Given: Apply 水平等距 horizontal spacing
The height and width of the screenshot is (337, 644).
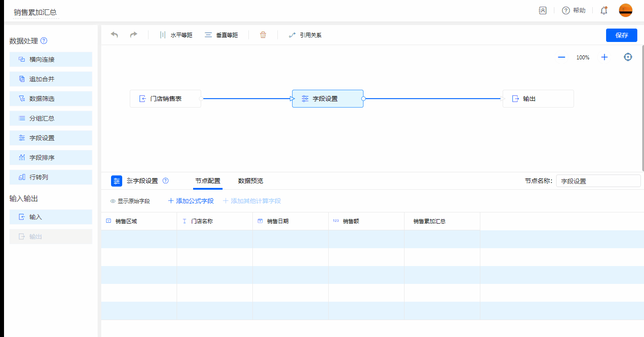Looking at the screenshot, I should (176, 35).
